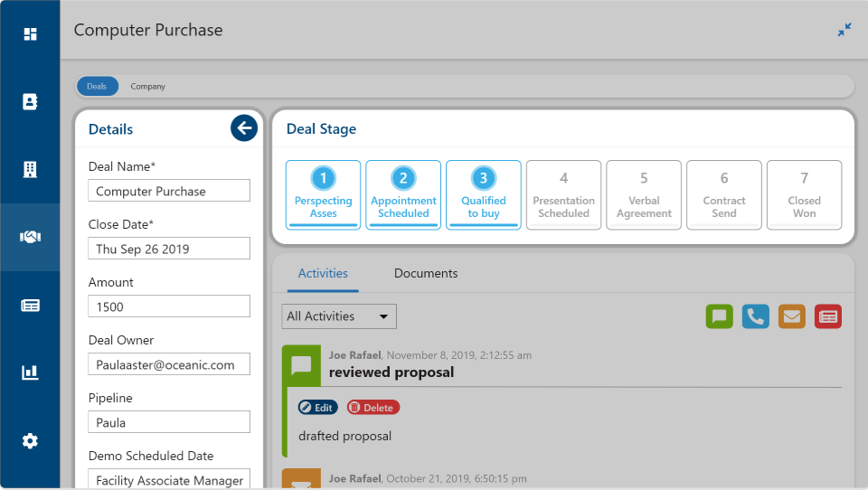Viewport: 868px width, 490px height.
Task: Delete the reviewed proposal activity
Action: [x=373, y=408]
